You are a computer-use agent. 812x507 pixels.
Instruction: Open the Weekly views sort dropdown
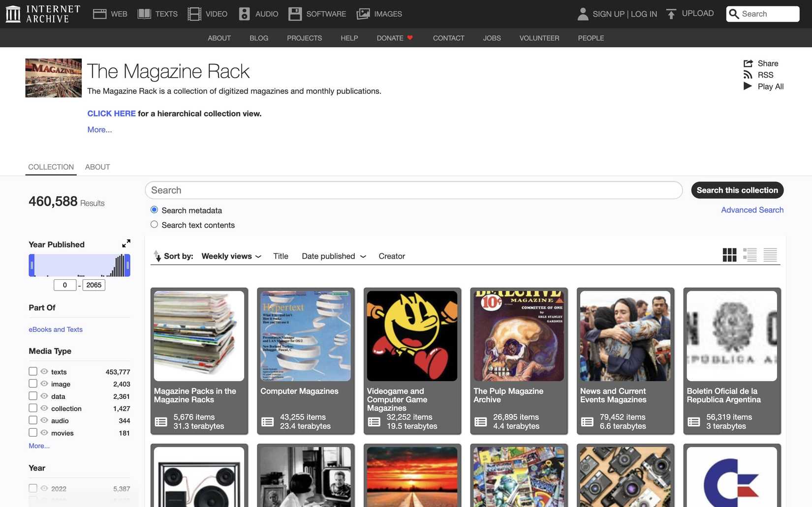pyautogui.click(x=231, y=256)
